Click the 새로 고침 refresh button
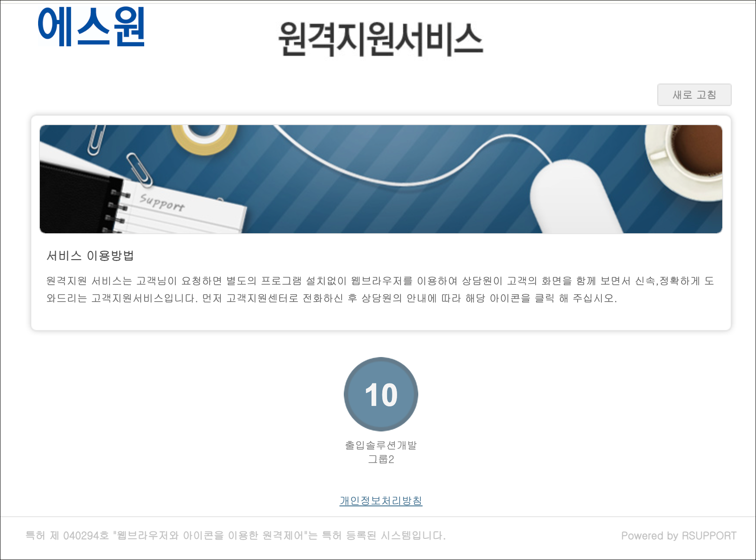Image resolution: width=756 pixels, height=560 pixels. 694,95
